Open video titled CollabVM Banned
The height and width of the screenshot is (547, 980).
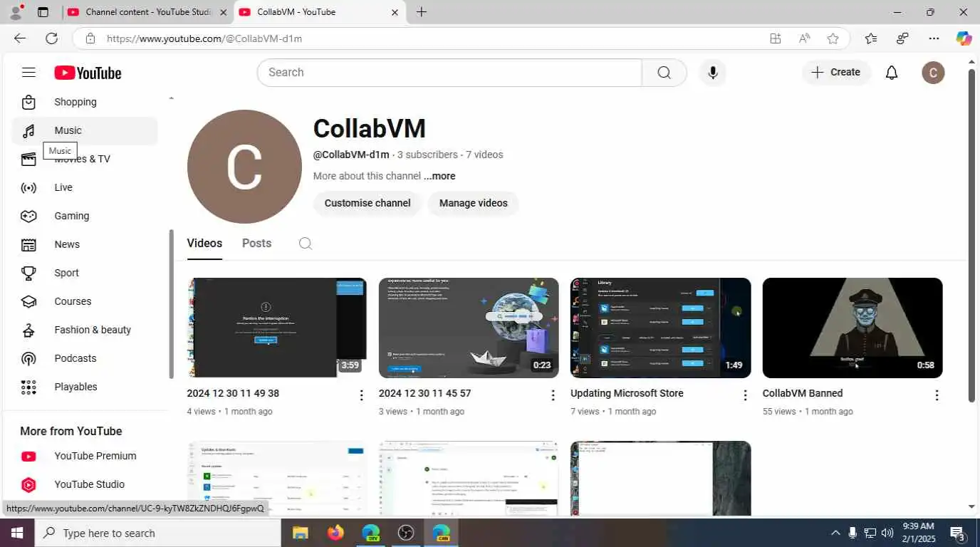point(803,393)
